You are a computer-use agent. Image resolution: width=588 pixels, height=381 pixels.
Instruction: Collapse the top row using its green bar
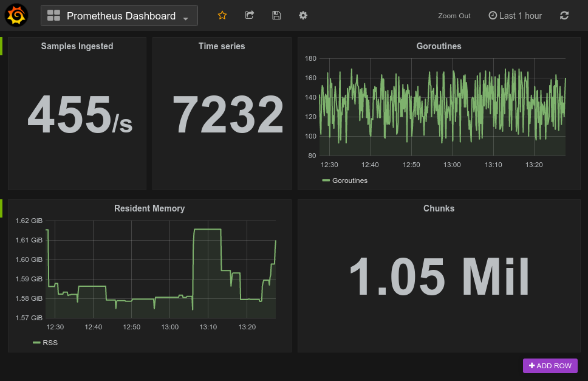[2, 46]
